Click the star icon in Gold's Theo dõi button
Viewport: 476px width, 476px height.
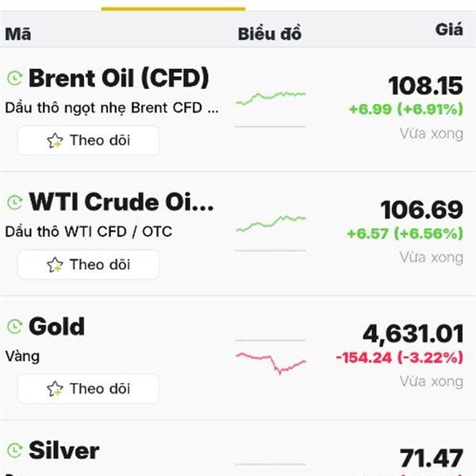(55, 389)
